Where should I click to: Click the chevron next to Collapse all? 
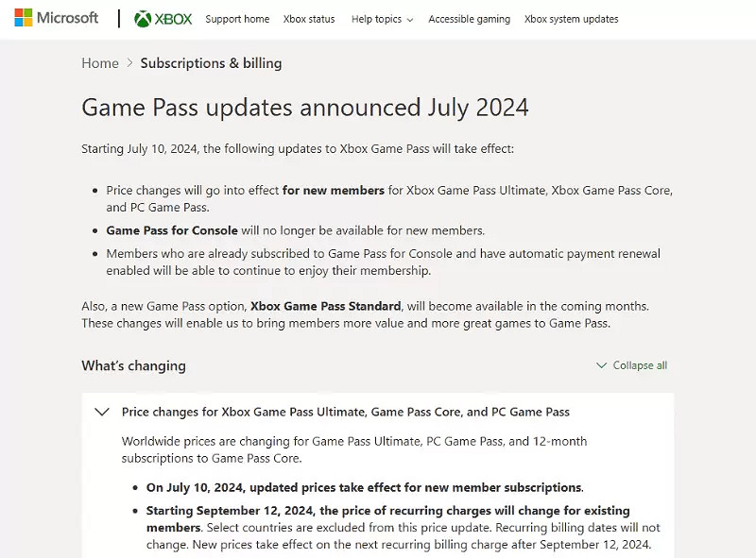coord(602,364)
